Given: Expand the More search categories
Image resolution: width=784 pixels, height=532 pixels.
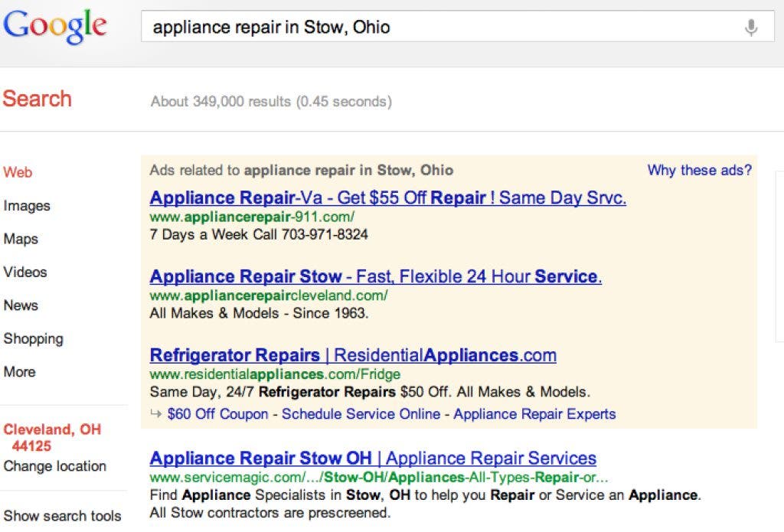Looking at the screenshot, I should (x=19, y=371).
